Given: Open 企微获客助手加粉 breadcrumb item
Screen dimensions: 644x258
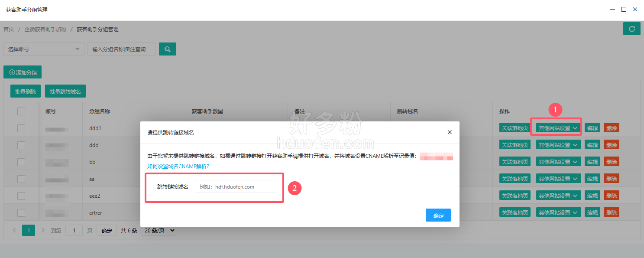Looking at the screenshot, I should tap(45, 29).
